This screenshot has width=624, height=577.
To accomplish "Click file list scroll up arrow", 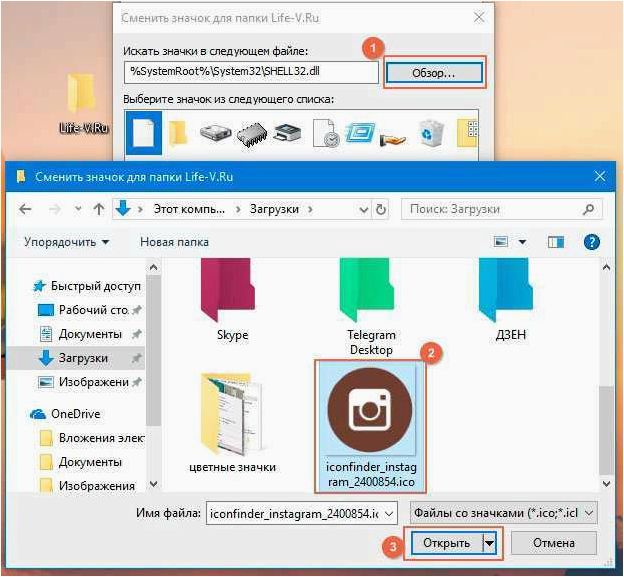I will [x=606, y=267].
